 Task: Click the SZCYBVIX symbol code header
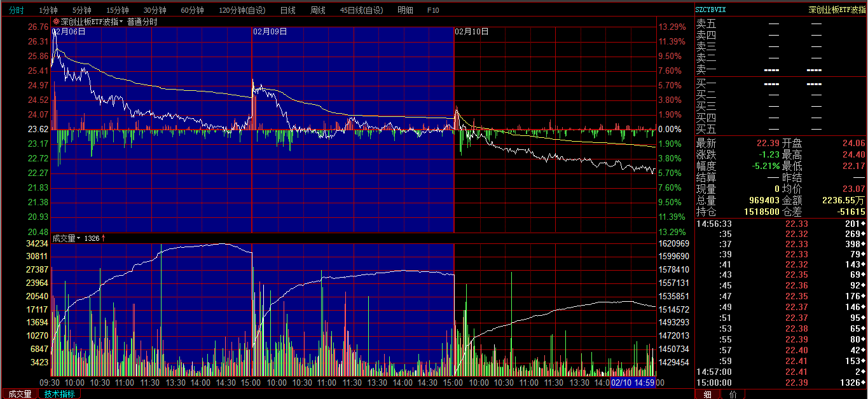point(710,10)
